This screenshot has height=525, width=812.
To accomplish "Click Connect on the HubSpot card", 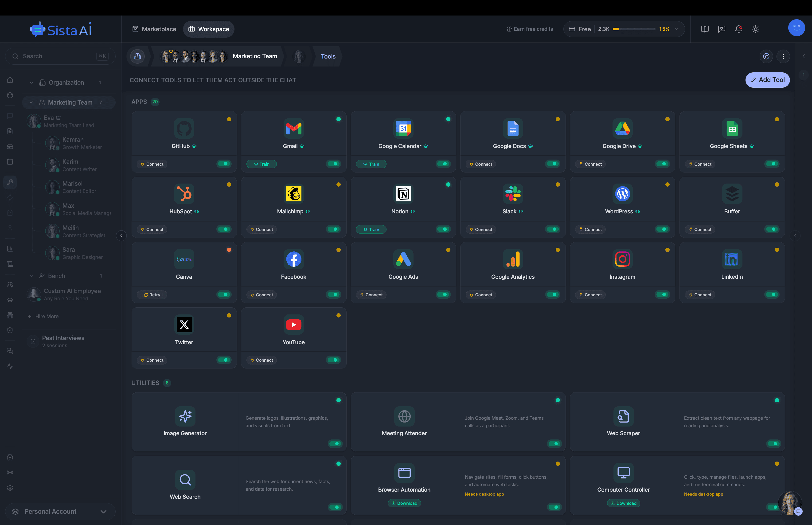I will coord(152,229).
